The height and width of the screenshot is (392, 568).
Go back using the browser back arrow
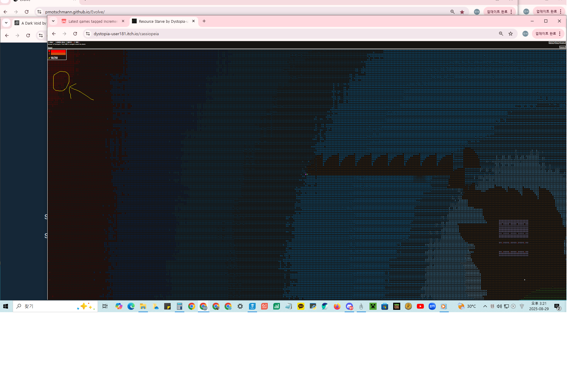(x=54, y=34)
